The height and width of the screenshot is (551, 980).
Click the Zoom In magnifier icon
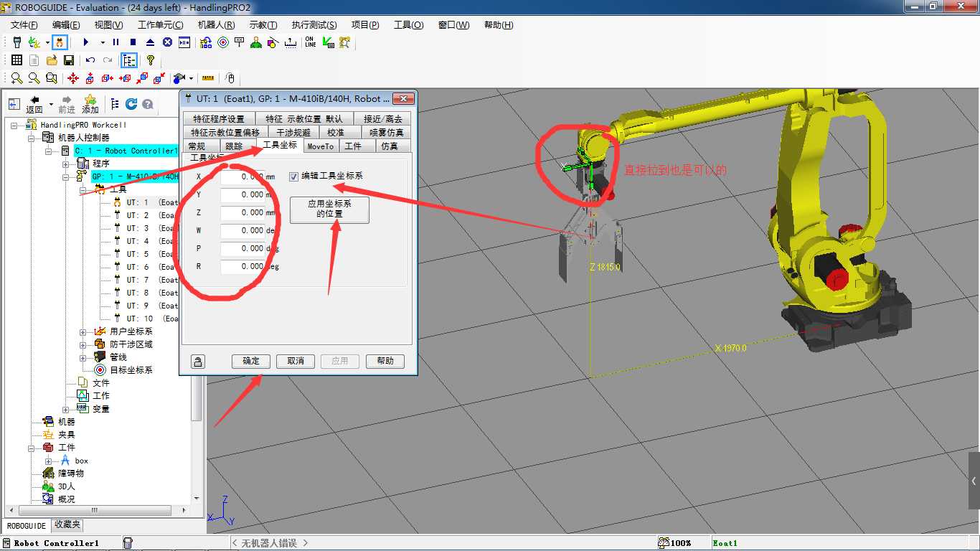17,78
